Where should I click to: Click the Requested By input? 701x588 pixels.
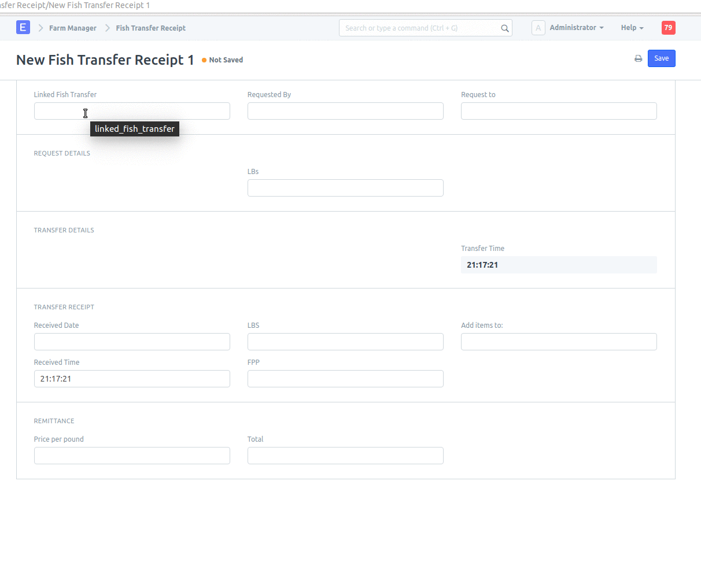(x=345, y=111)
